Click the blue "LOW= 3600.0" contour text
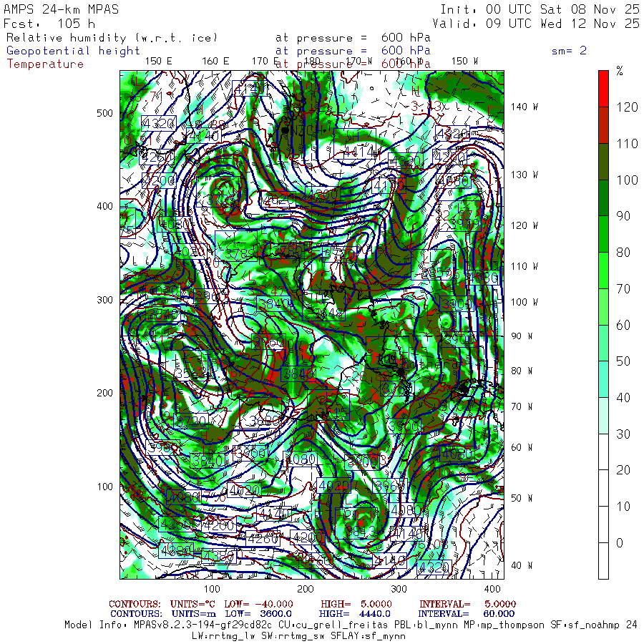Viewport: 644px width, 644px height. [x=258, y=614]
